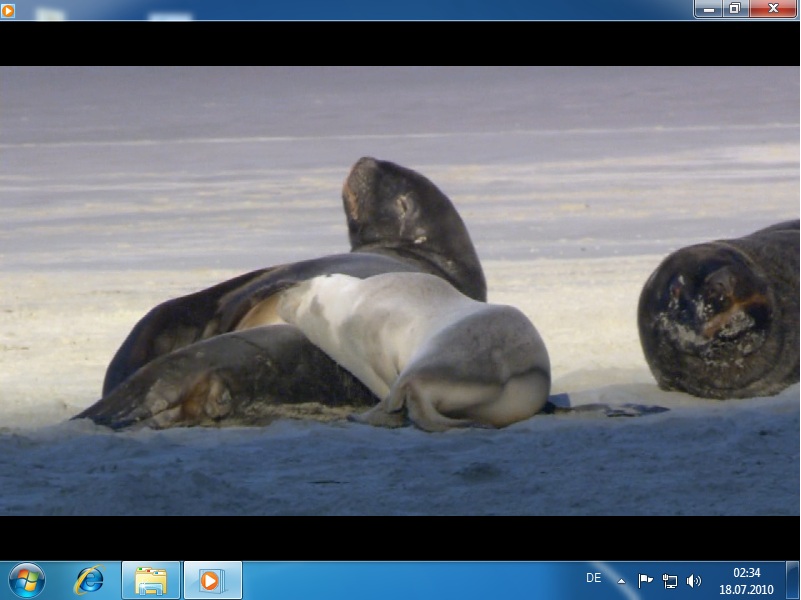Open the network status tray icon
The height and width of the screenshot is (600, 801).
[x=669, y=581]
